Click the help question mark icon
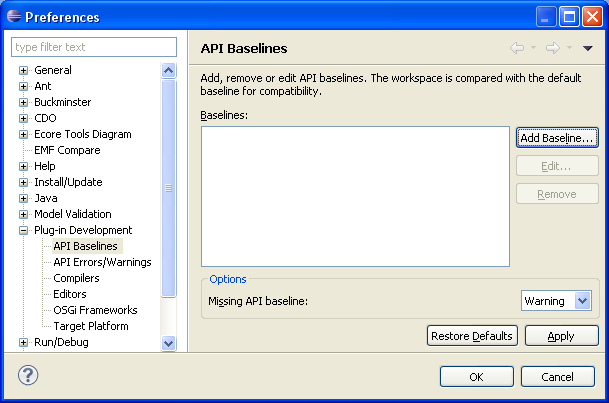 click(28, 375)
